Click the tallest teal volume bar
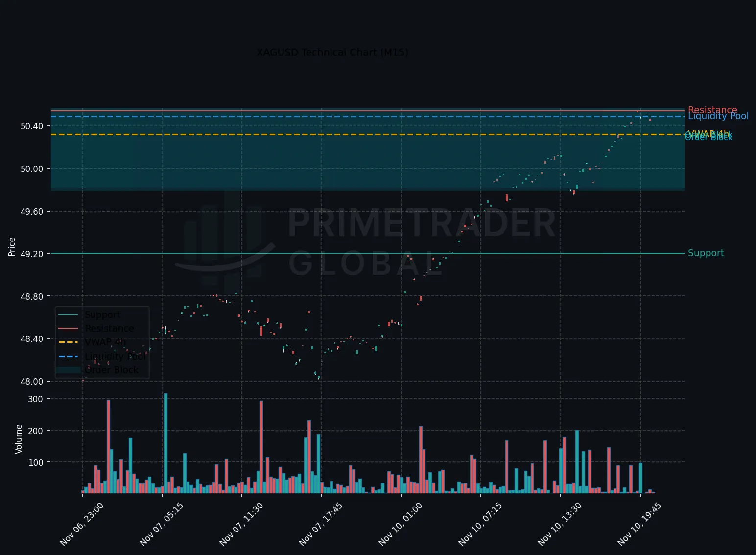This screenshot has width=756, height=555. click(x=165, y=443)
